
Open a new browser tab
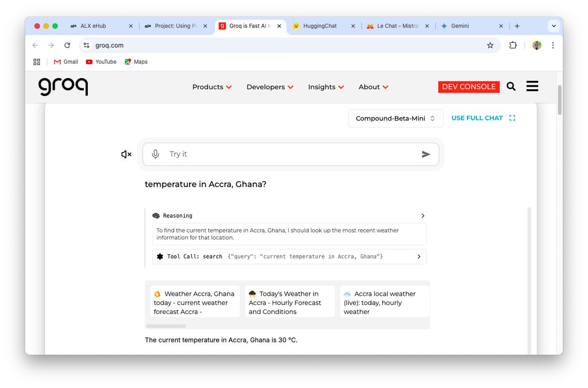click(x=517, y=26)
